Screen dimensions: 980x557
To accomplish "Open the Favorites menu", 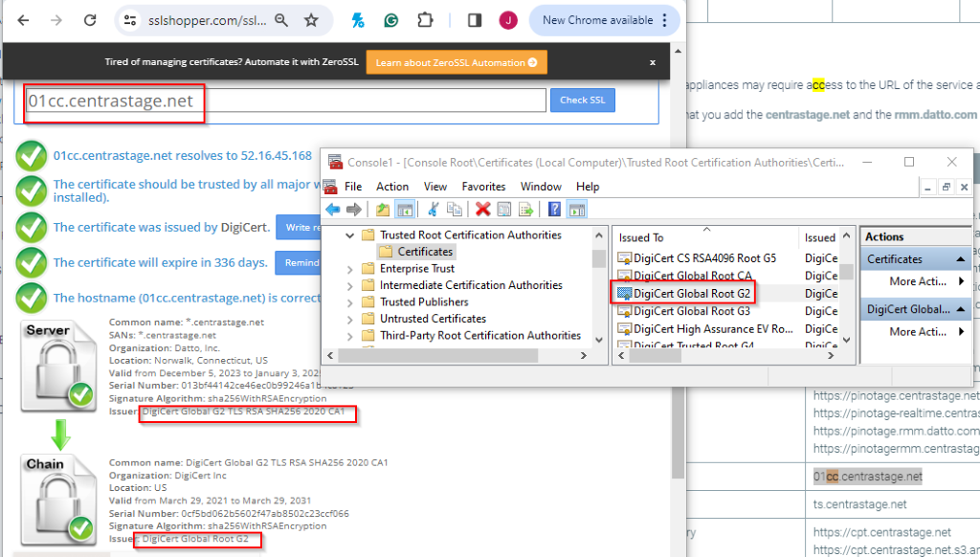I will [483, 187].
